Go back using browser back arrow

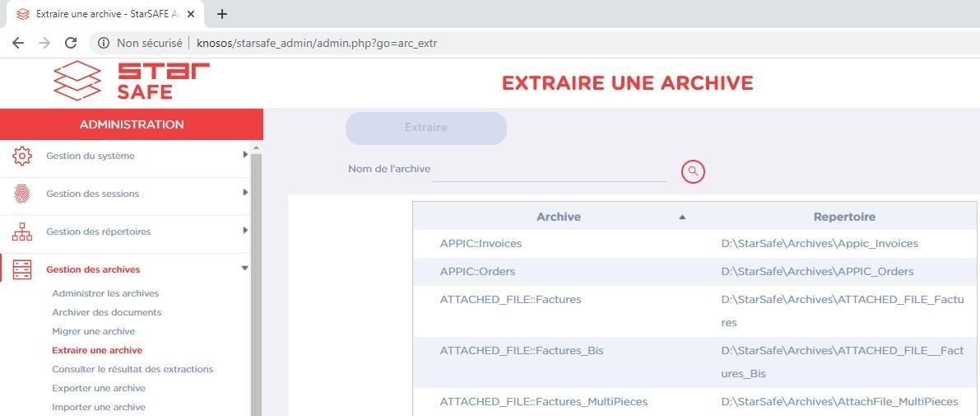click(18, 43)
